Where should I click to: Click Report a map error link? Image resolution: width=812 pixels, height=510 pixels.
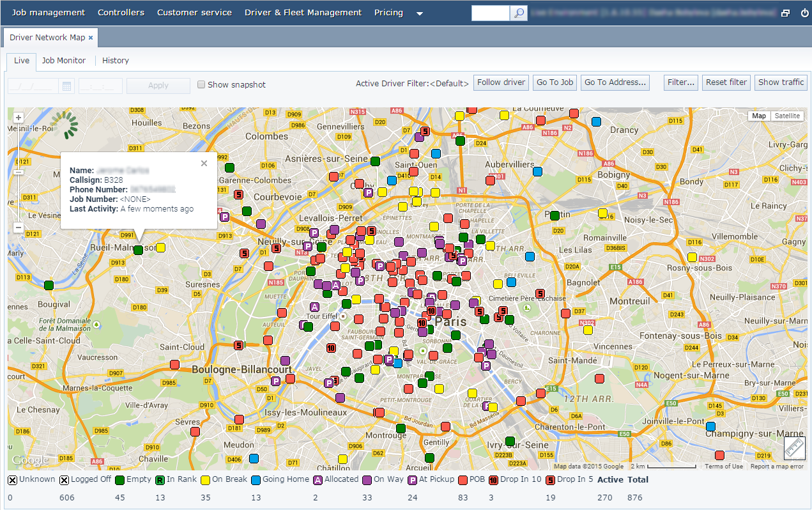click(777, 467)
